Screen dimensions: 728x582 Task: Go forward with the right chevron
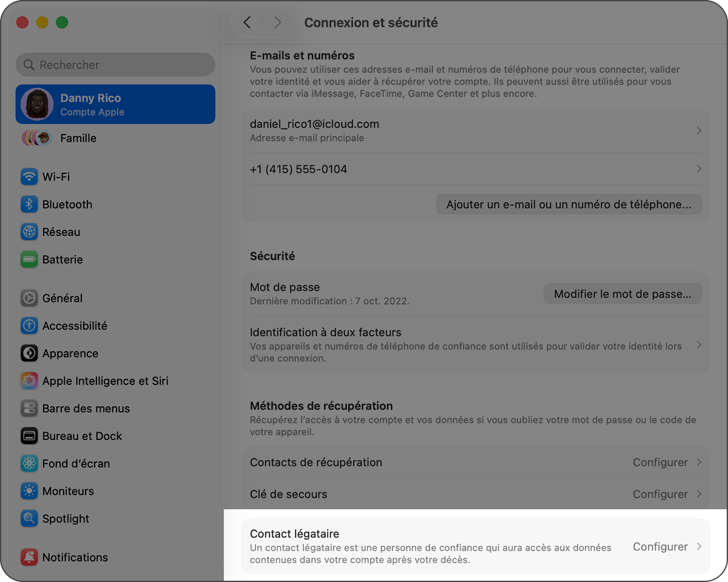click(x=278, y=22)
